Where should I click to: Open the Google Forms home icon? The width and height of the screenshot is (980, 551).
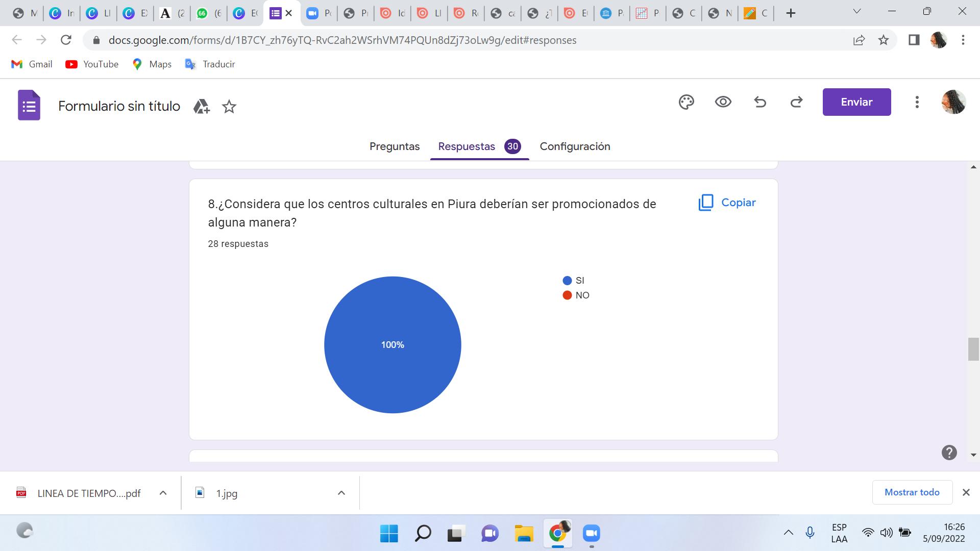(29, 105)
